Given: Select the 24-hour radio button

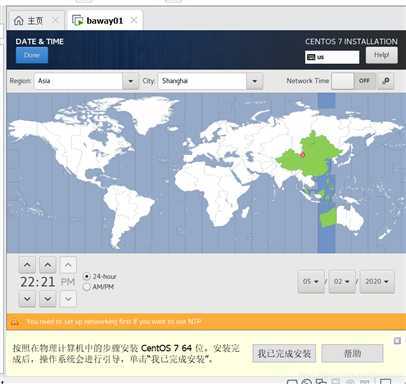Looking at the screenshot, I should coord(87,276).
